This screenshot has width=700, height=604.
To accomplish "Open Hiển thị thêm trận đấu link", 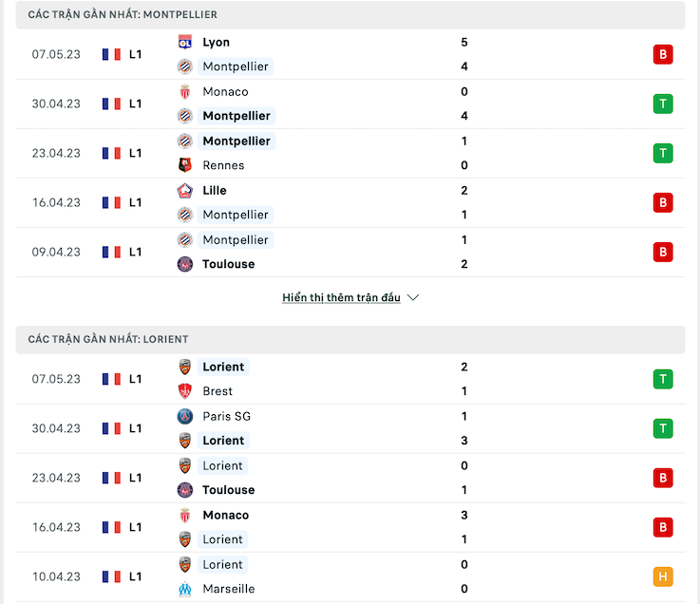I will (x=341, y=297).
